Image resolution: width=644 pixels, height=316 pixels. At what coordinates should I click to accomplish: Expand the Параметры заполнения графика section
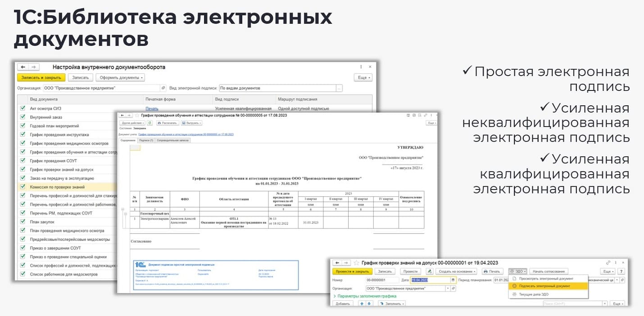coord(365,296)
